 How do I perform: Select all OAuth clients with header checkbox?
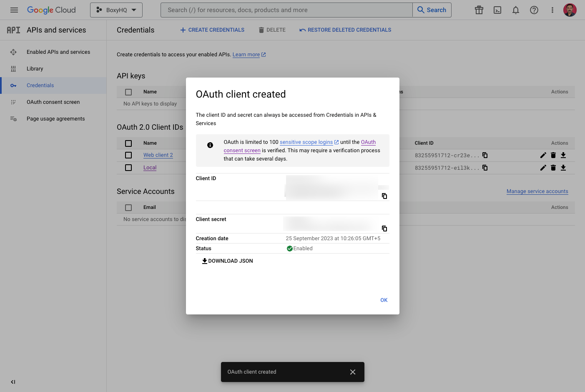128,143
